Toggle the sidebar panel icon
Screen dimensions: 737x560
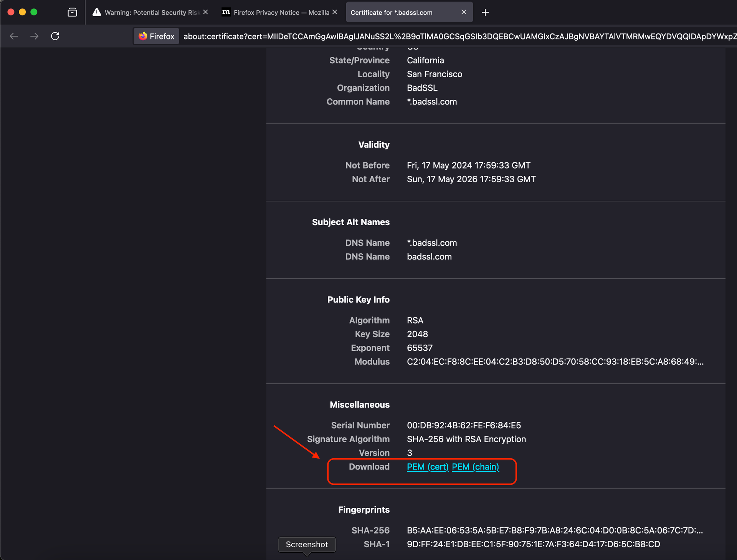(x=71, y=12)
